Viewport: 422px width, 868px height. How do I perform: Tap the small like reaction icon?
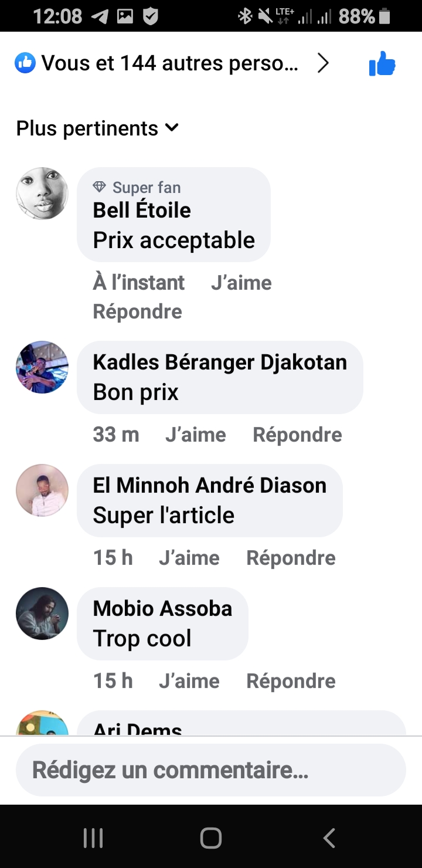(x=25, y=63)
